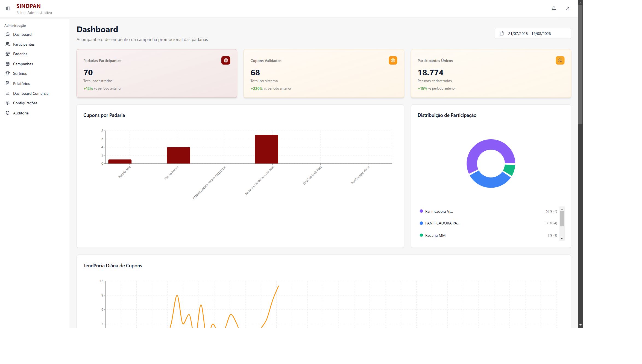The width and height of the screenshot is (642, 364).
Task: Click the Relatórios document icon
Action: 8,83
